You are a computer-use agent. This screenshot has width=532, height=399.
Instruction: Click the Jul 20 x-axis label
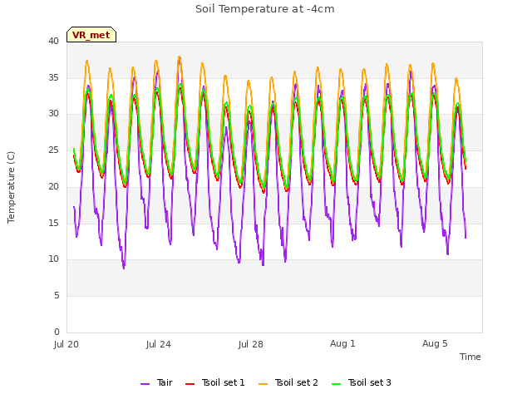tap(66, 344)
